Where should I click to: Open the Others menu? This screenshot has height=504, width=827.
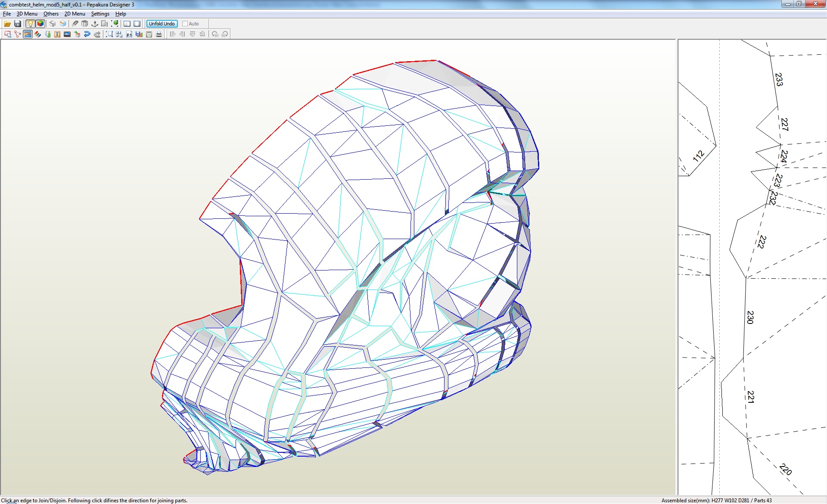pyautogui.click(x=51, y=14)
